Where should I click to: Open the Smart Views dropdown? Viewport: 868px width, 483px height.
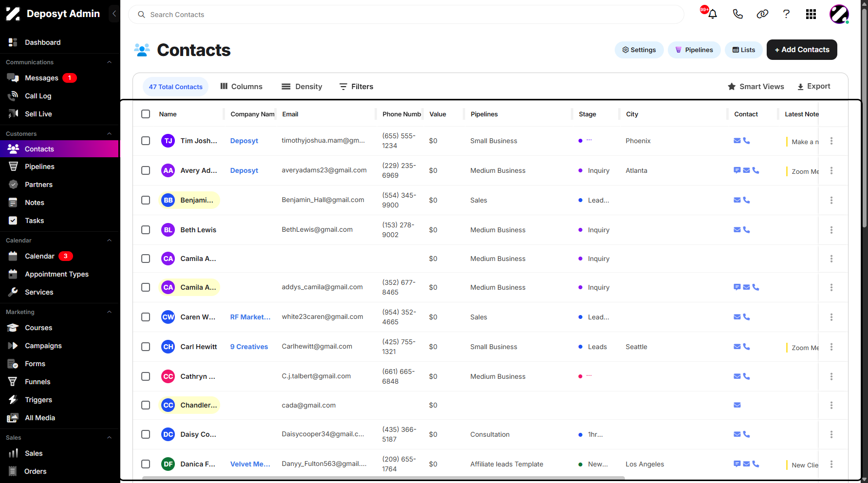756,87
